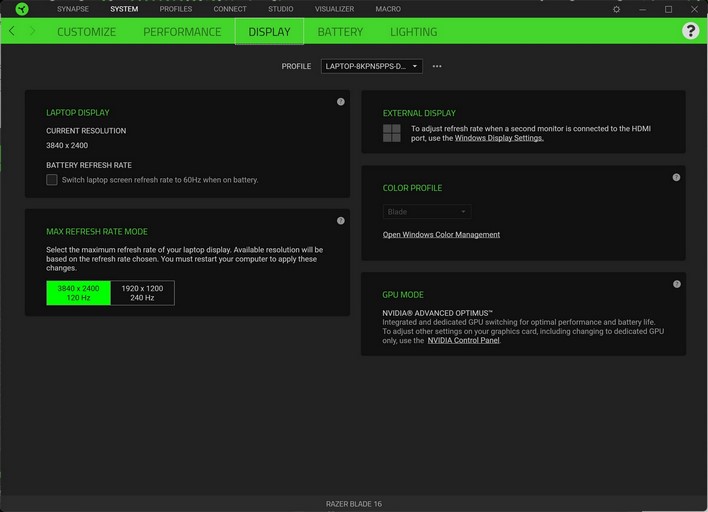Show Max Refresh Rate Mode info icon
The width and height of the screenshot is (708, 512).
coord(341,220)
